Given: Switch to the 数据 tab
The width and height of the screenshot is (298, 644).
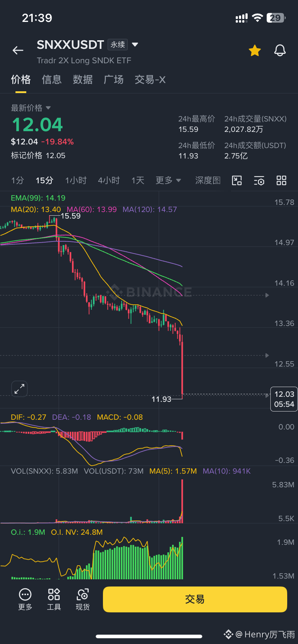Looking at the screenshot, I should [83, 79].
